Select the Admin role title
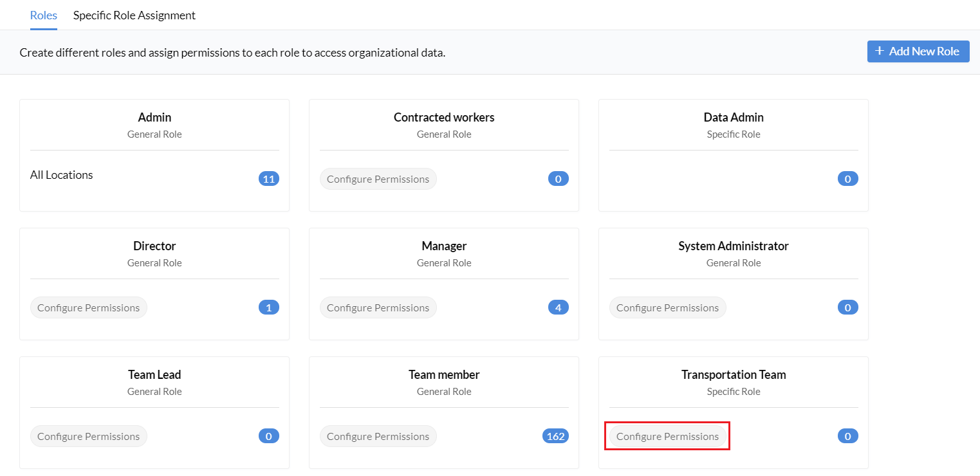This screenshot has width=980, height=476. (x=154, y=117)
